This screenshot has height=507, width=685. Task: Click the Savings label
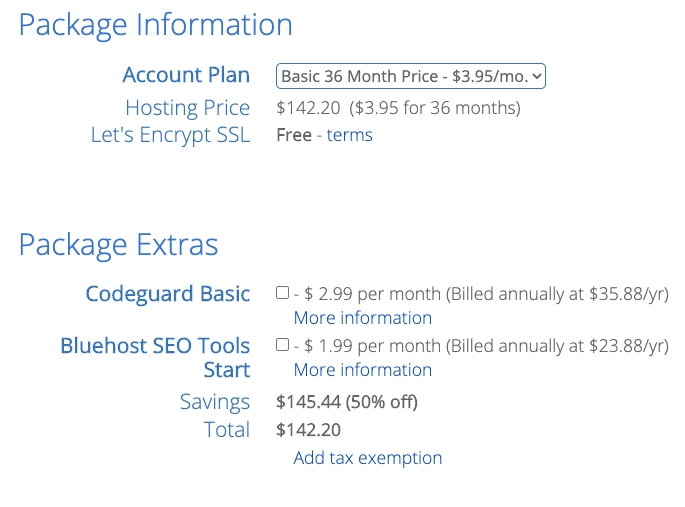[214, 402]
